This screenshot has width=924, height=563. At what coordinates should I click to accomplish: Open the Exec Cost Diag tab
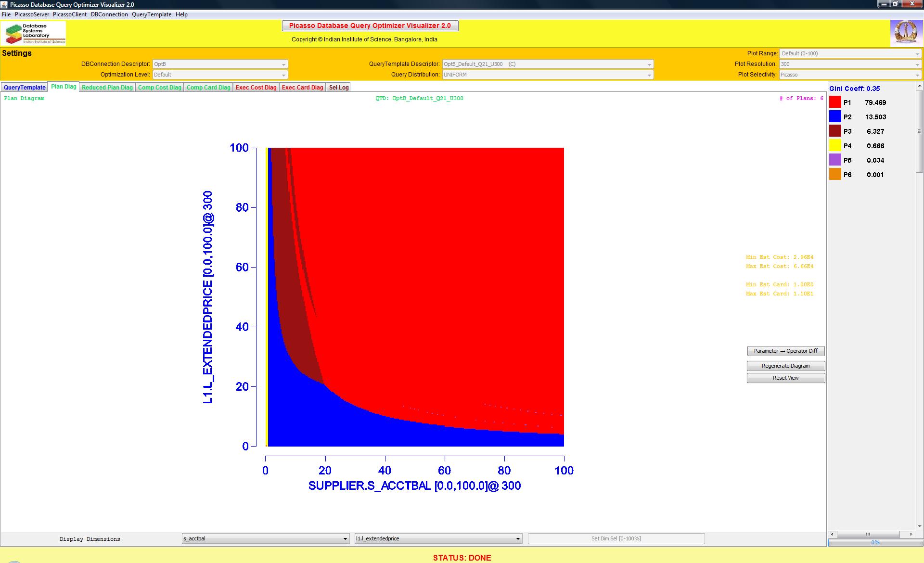(x=256, y=88)
